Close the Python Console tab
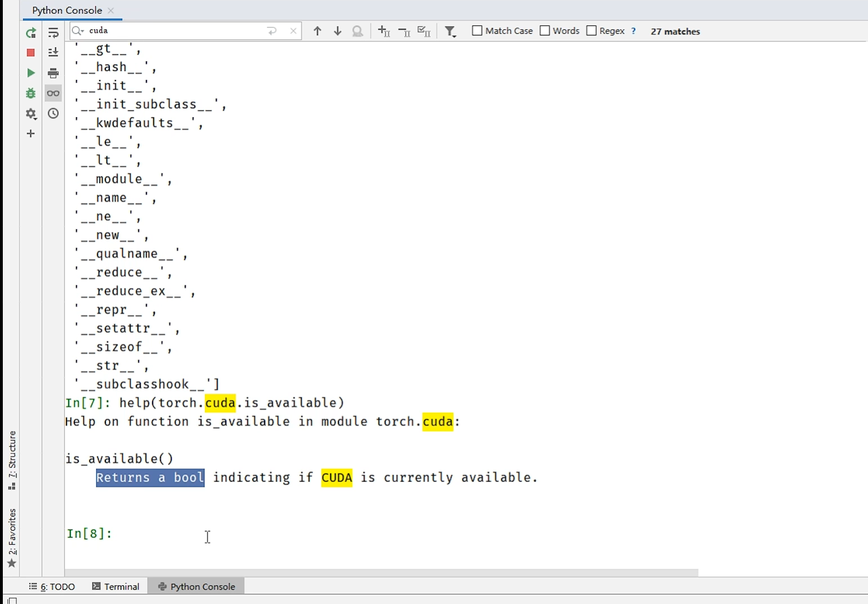Screen dimensions: 868x604 [x=111, y=11]
